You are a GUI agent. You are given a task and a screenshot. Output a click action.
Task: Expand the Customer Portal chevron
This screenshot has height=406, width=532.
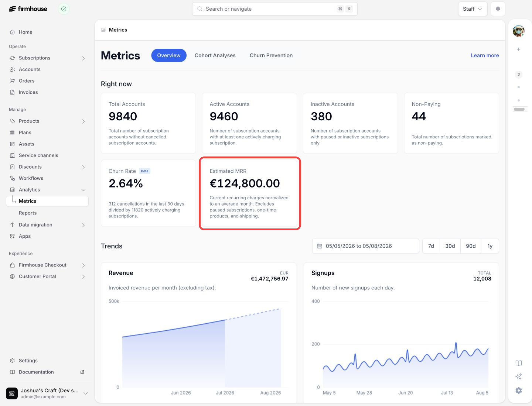pyautogui.click(x=83, y=277)
